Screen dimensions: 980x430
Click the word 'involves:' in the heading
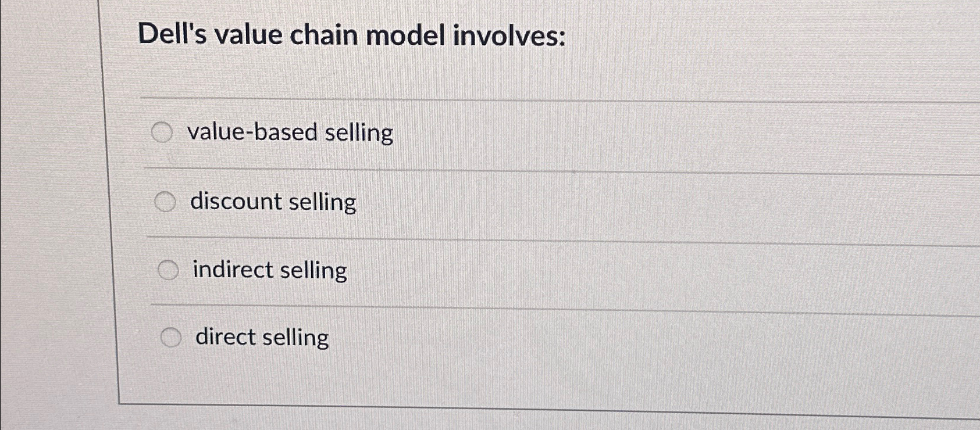pyautogui.click(x=509, y=36)
